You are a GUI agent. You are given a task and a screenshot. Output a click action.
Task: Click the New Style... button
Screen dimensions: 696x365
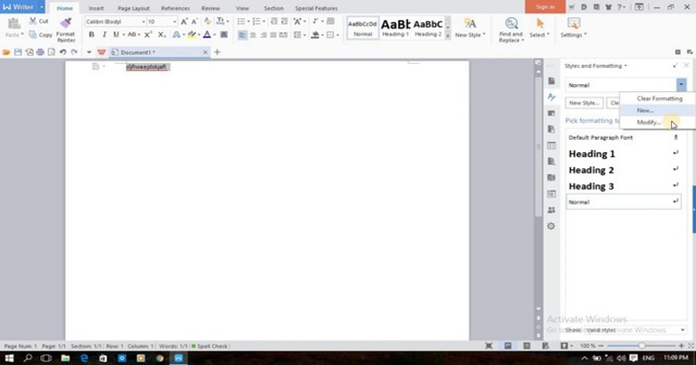(x=584, y=103)
